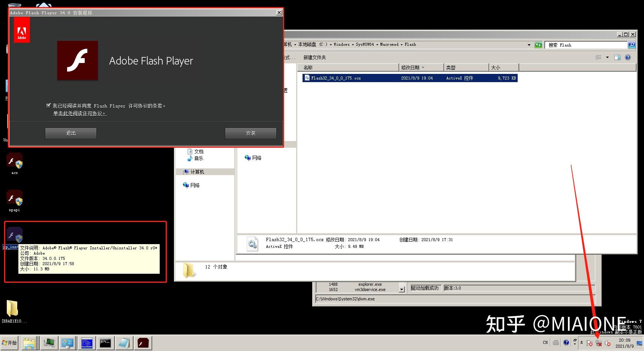Viewport: 644px width, 351px height.
Task: Select 音乐 in the rear Explorer navigation pane
Action: point(195,158)
